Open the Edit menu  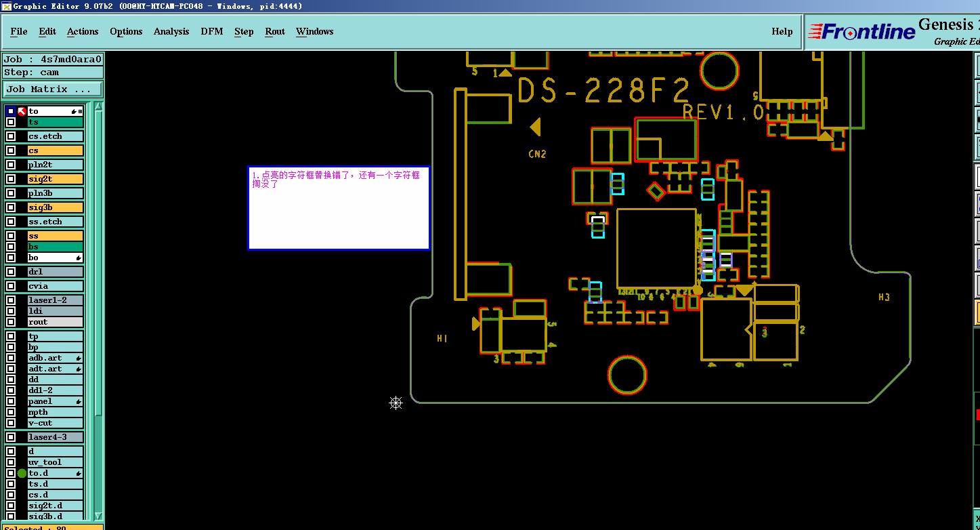[x=47, y=31]
